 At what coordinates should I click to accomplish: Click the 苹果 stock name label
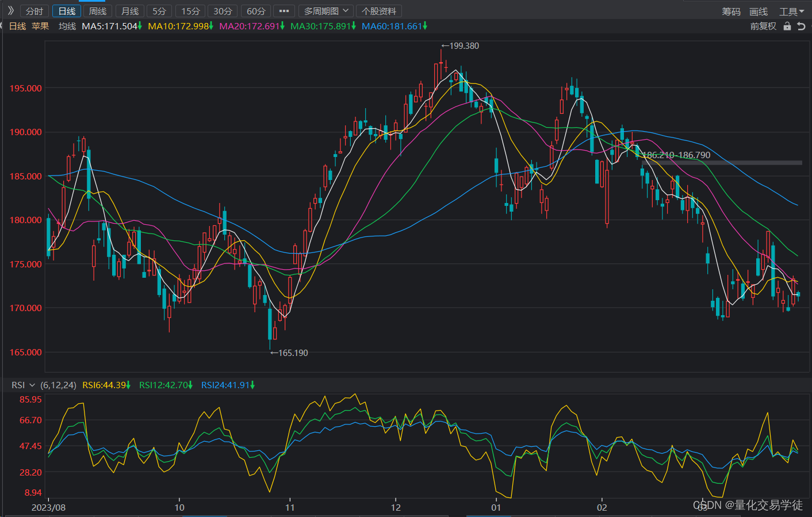(x=40, y=26)
